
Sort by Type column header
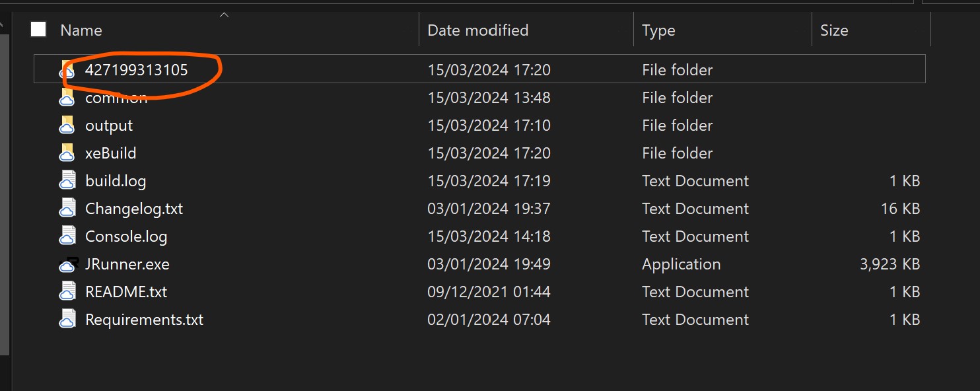pos(658,30)
